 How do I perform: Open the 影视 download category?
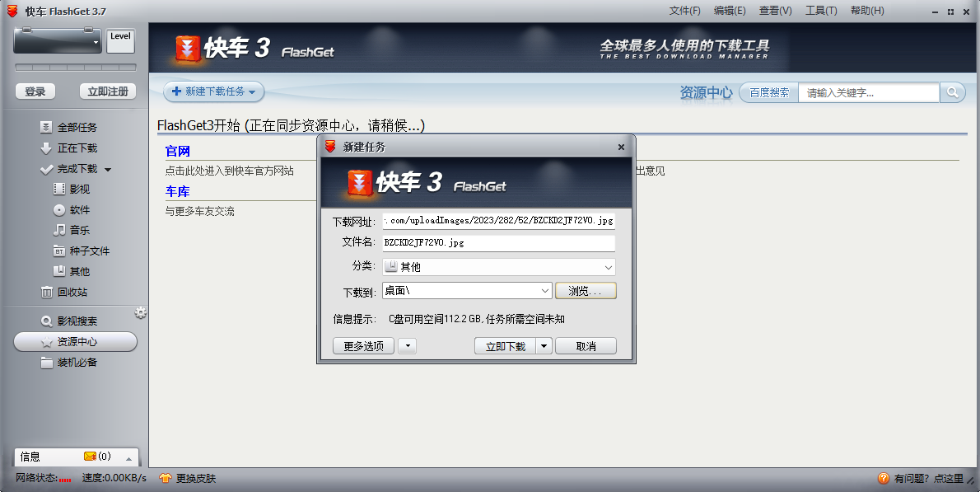point(81,189)
